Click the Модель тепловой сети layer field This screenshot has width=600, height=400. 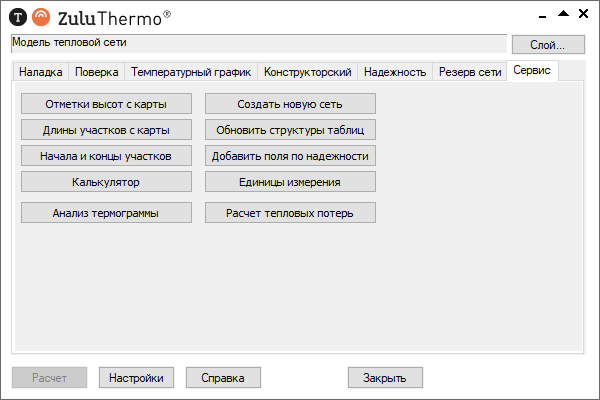point(258,43)
